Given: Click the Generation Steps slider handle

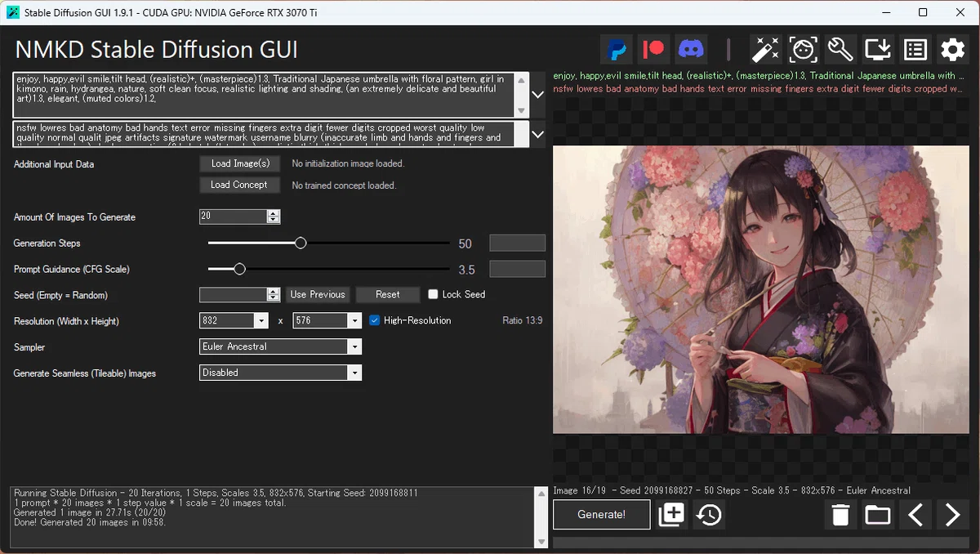Looking at the screenshot, I should 301,243.
